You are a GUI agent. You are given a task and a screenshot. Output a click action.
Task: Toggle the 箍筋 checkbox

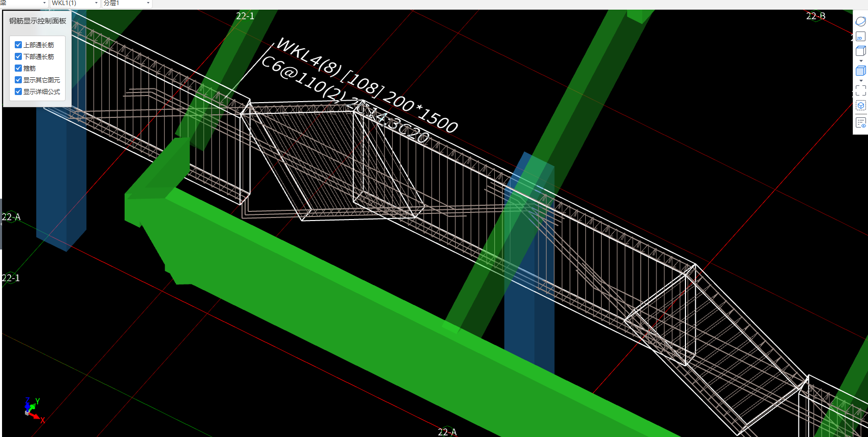(18, 68)
